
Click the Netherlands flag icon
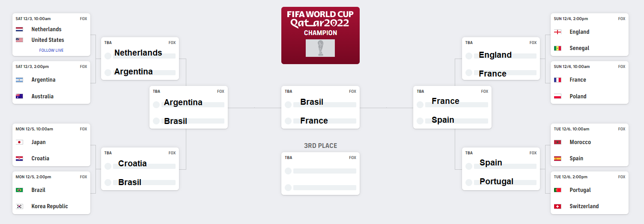click(19, 29)
